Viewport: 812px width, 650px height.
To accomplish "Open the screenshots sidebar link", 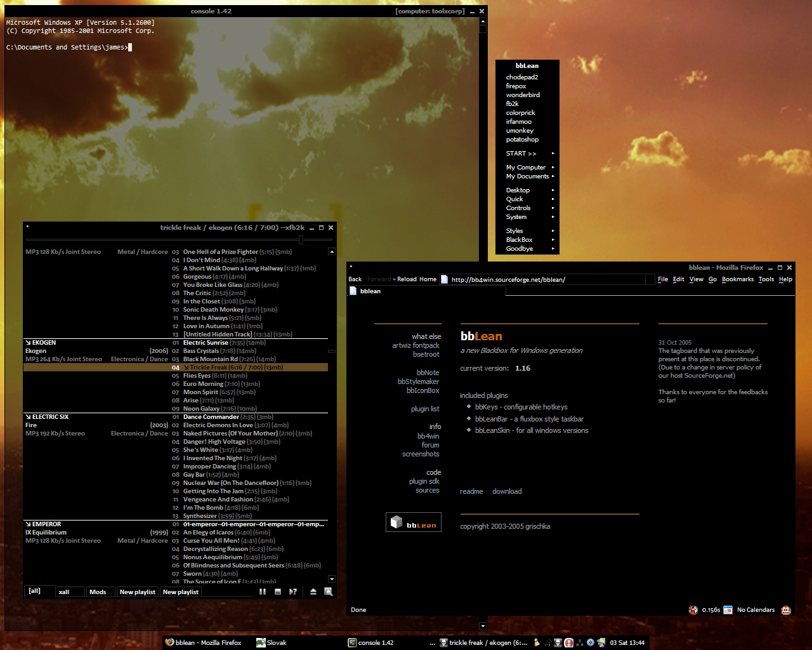I will click(x=421, y=454).
